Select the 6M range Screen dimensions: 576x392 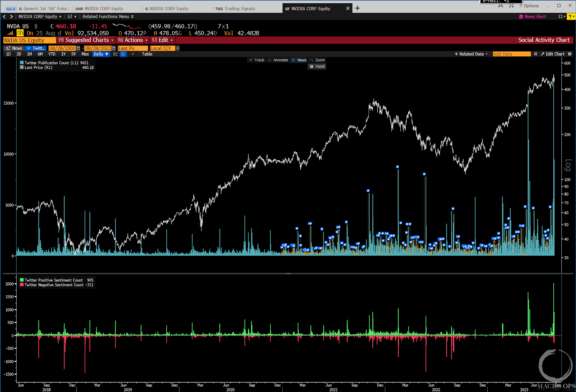pos(40,54)
